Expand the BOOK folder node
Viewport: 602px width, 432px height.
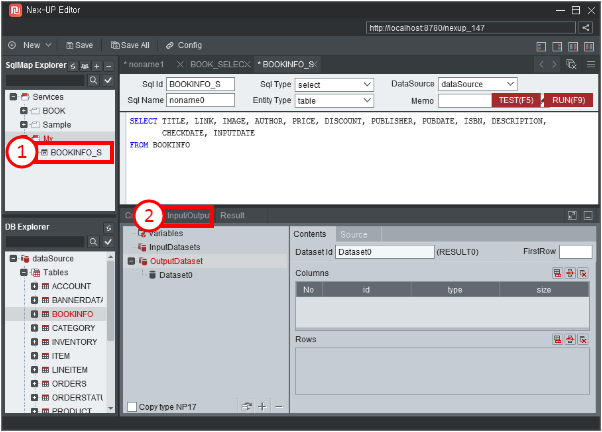(x=23, y=111)
